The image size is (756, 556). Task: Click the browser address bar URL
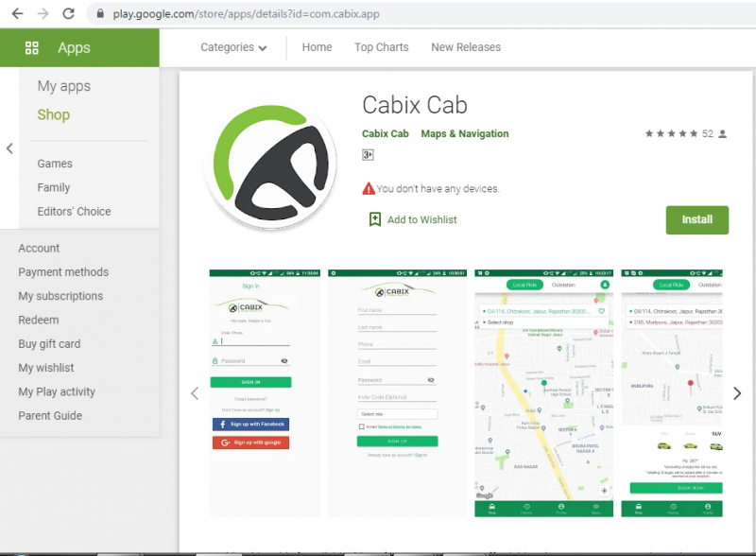coord(247,13)
